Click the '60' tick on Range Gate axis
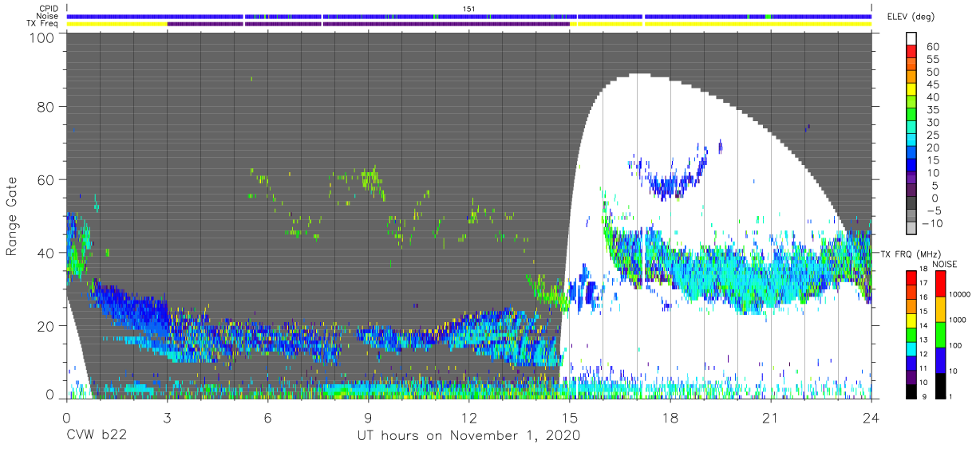 pyautogui.click(x=47, y=179)
